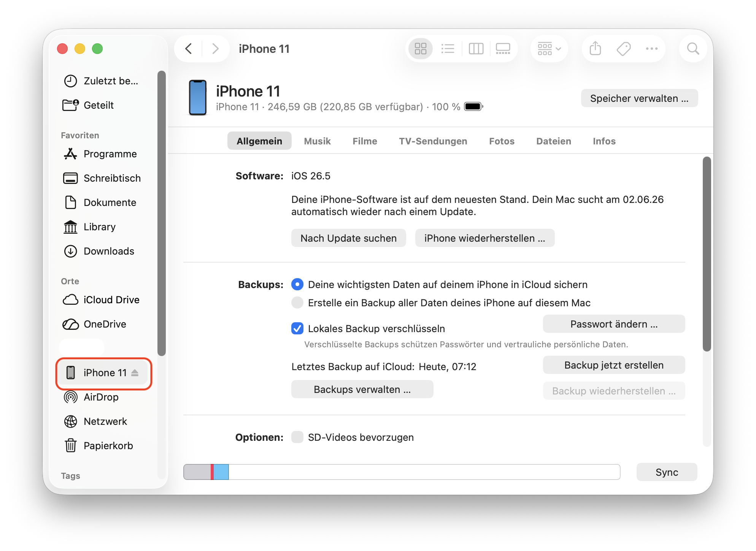756x551 pixels.
Task: Click Passwort ändern button
Action: 614,324
